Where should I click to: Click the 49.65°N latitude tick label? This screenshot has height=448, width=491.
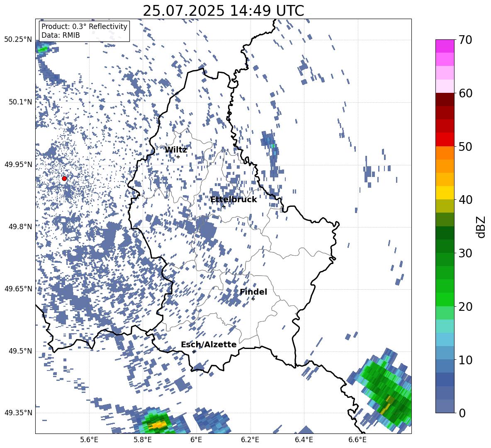[18, 288]
